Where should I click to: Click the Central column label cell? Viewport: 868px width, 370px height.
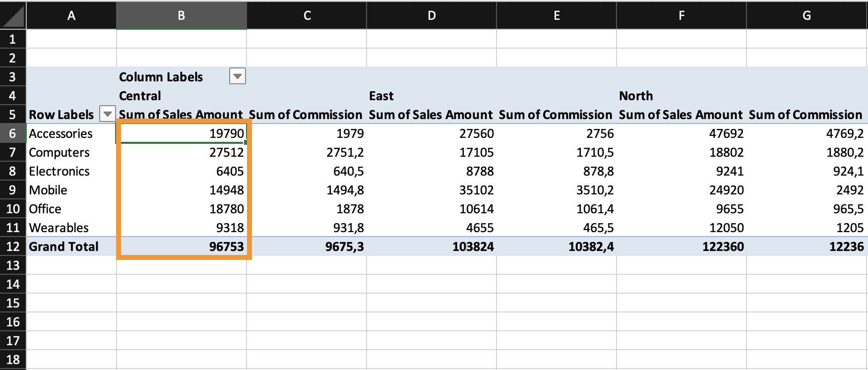(x=140, y=96)
